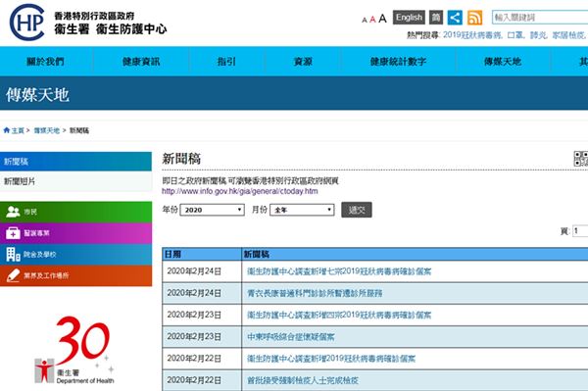Select the medium font size A

tap(372, 20)
